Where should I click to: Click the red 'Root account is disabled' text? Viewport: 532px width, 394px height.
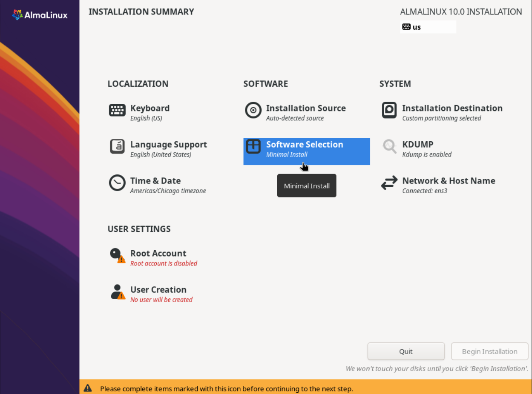click(164, 263)
